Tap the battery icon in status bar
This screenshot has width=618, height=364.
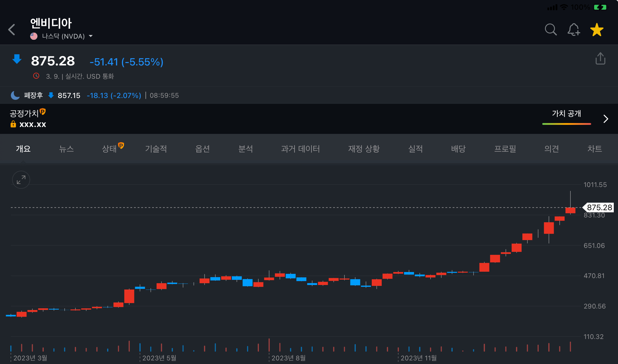600,7
